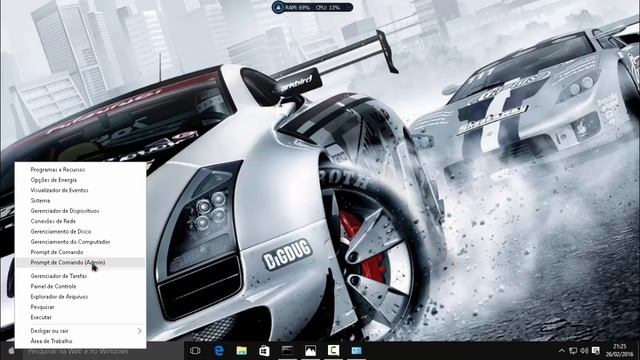
Task: Switch to the command prompt taskbar window
Action: [x=287, y=351]
